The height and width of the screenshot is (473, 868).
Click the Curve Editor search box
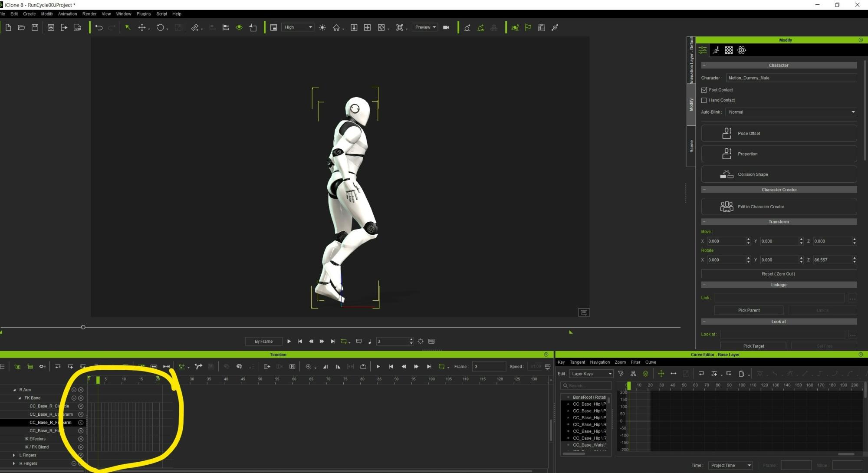(x=586, y=385)
